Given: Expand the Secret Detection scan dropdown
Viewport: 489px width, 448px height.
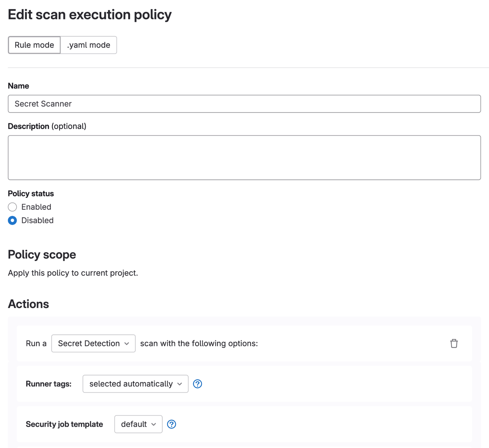Looking at the screenshot, I should 92,343.
